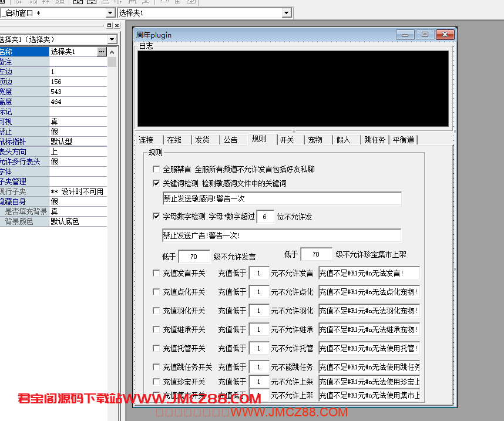504x421 pixels.
Task: Uncheck the 关键词检测 checkbox
Action: pyautogui.click(x=156, y=183)
